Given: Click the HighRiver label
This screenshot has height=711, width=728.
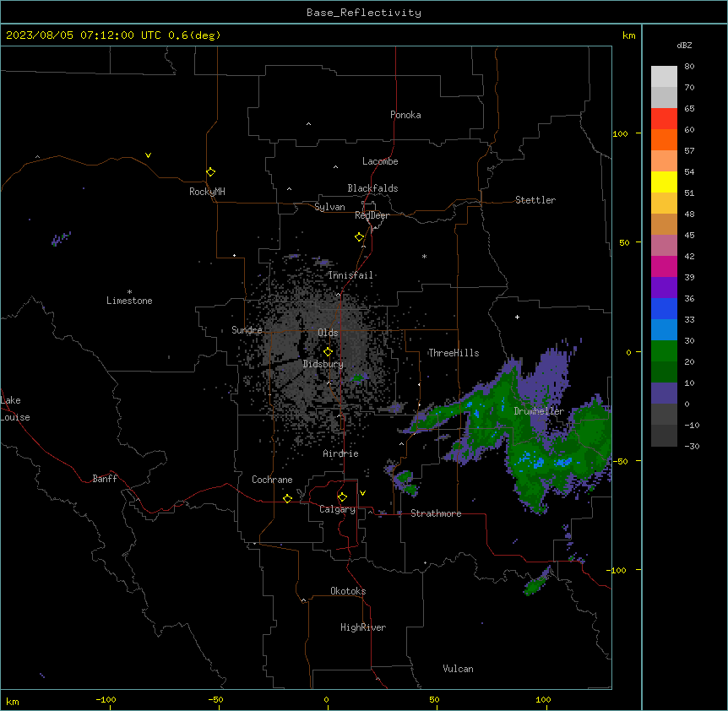Looking at the screenshot, I should pyautogui.click(x=363, y=627).
